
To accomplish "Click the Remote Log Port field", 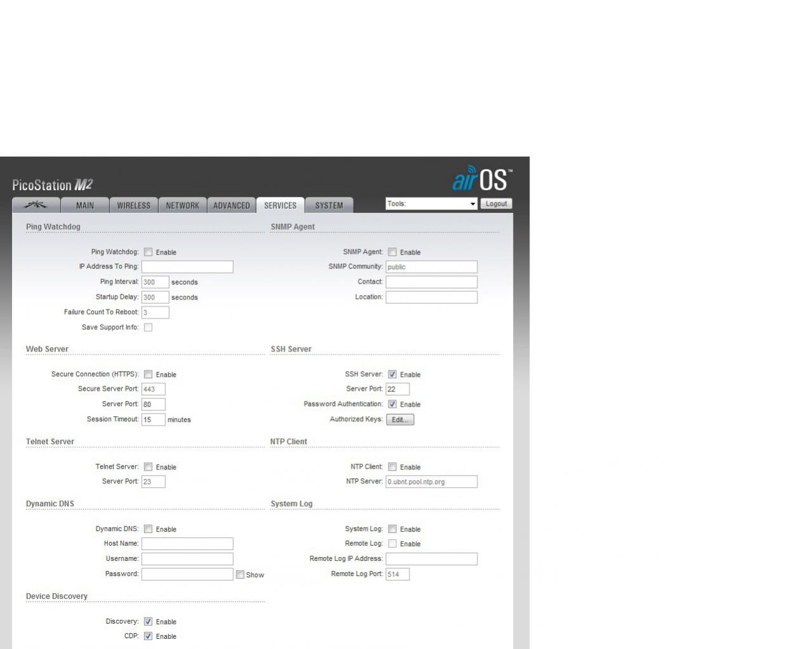I will click(397, 575).
